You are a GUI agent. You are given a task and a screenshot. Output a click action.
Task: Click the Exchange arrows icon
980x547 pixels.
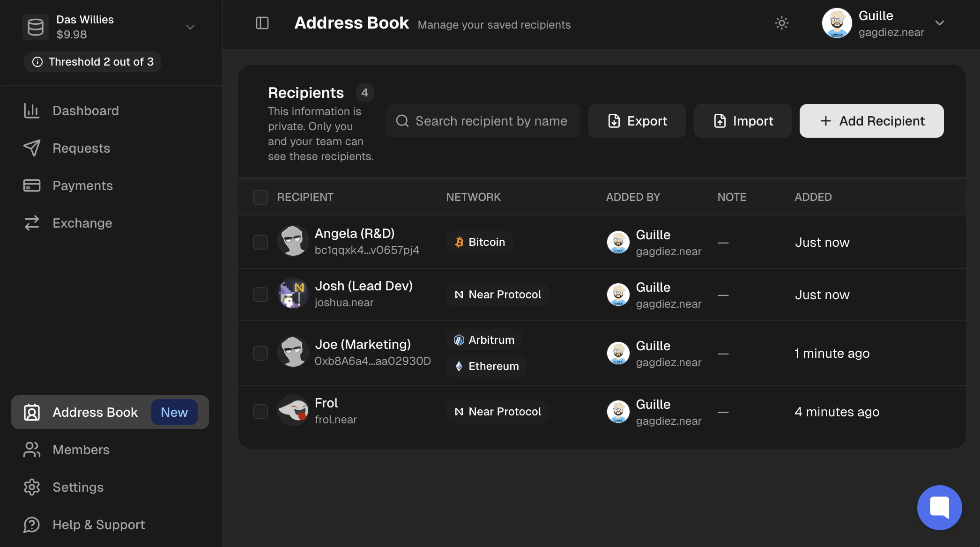click(31, 223)
